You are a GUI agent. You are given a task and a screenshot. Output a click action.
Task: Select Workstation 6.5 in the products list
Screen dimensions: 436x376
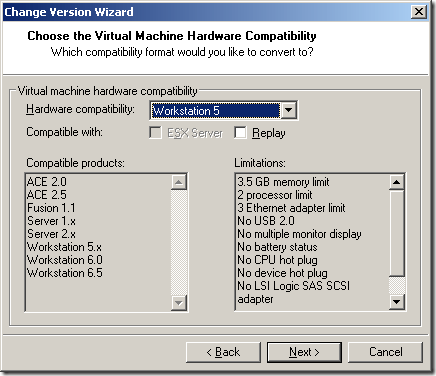pos(65,273)
